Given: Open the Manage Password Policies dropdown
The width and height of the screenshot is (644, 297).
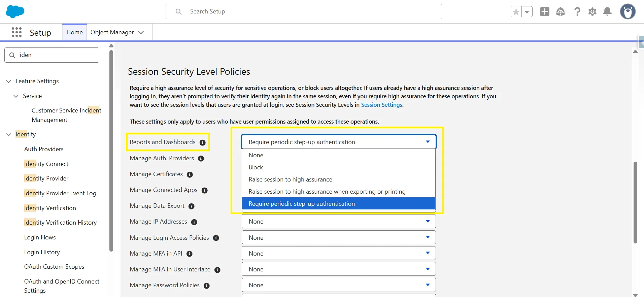Looking at the screenshot, I should 339,285.
